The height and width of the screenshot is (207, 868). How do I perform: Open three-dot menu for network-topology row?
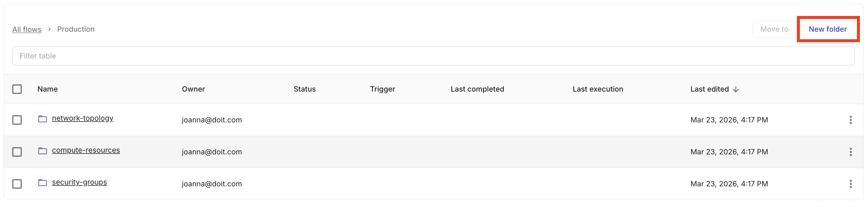coord(851,120)
